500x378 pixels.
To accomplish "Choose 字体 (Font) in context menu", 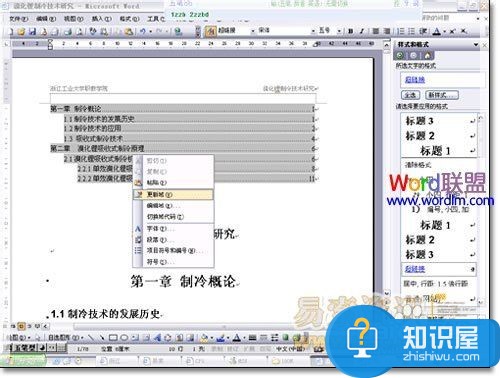I will click(173, 229).
